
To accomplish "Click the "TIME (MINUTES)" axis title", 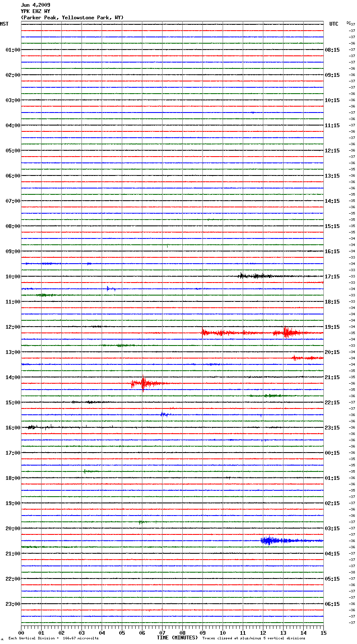I will point(177,638).
